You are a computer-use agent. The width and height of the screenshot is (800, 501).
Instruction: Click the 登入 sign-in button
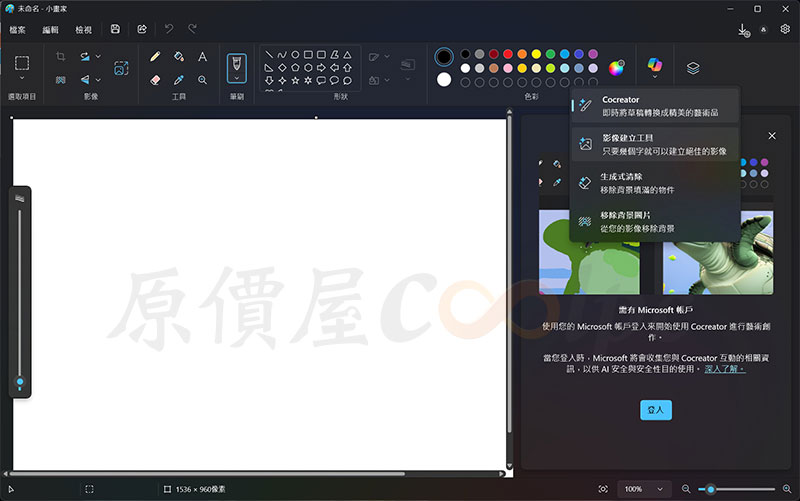pyautogui.click(x=656, y=410)
